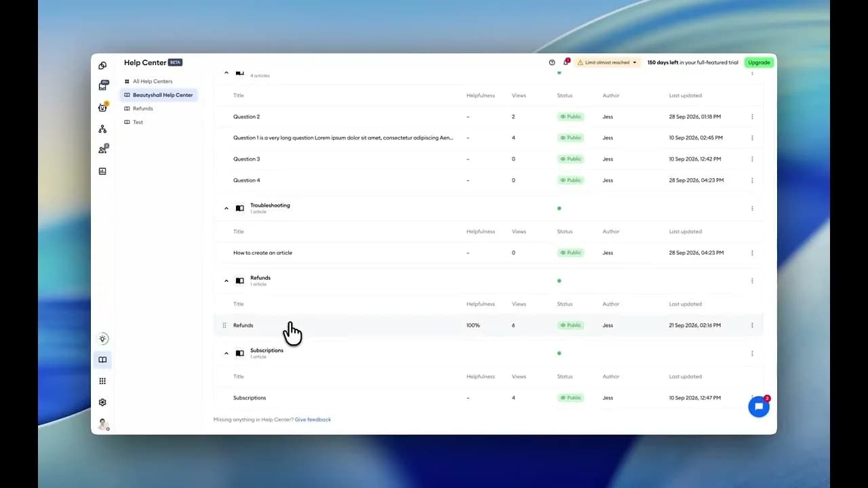The image size is (868, 488).
Task: Collapse the Subscriptions category chevron
Action: coord(226,353)
